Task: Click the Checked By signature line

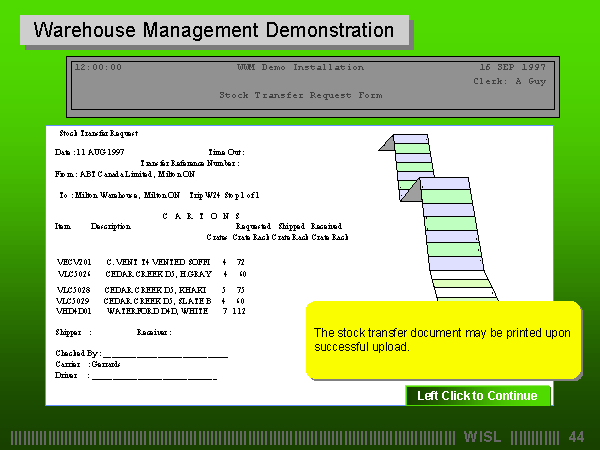Action: pyautogui.click(x=165, y=353)
